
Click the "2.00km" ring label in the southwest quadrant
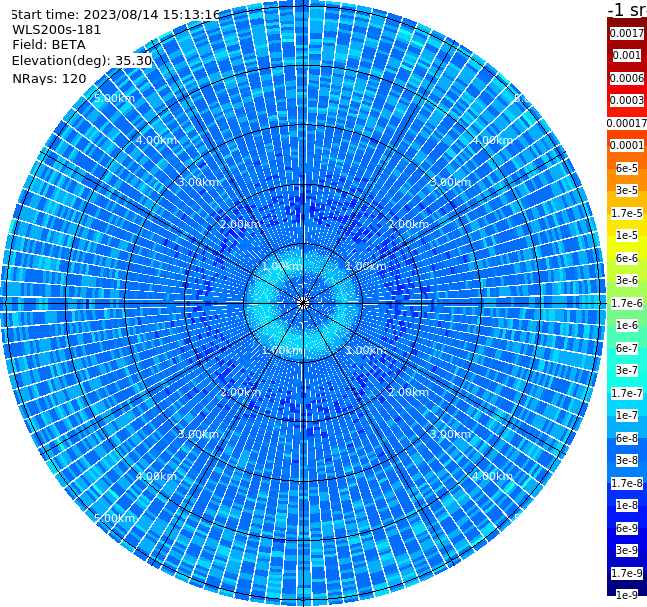[x=241, y=392]
